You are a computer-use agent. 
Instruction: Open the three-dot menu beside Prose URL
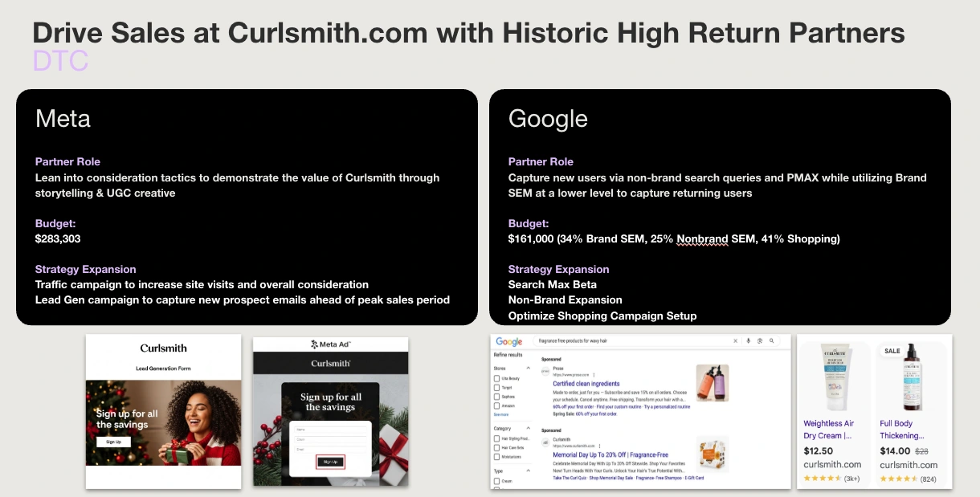pyautogui.click(x=594, y=375)
